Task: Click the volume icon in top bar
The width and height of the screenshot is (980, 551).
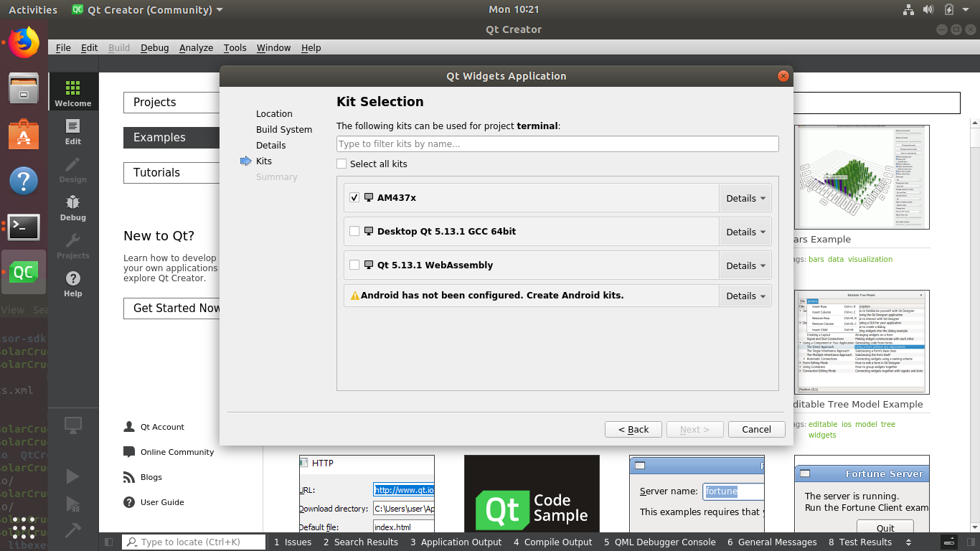Action: coord(928,9)
